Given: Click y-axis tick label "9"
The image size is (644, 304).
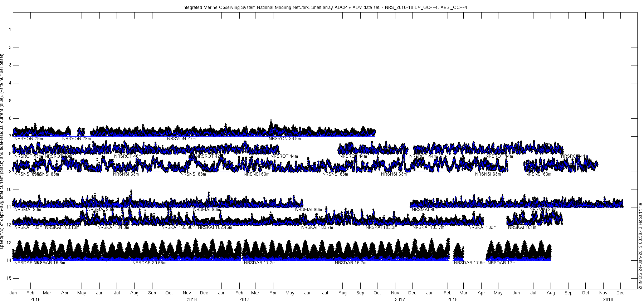Looking at the screenshot, I should pos(10,172).
